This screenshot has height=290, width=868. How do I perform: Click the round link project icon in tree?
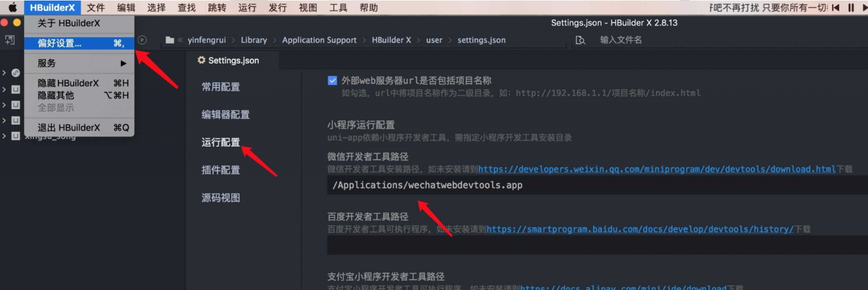(x=16, y=73)
